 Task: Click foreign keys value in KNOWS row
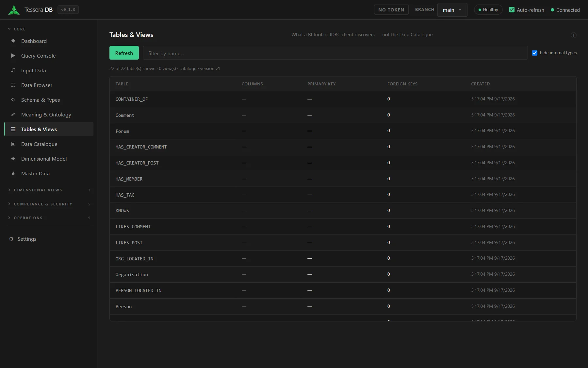389,210
